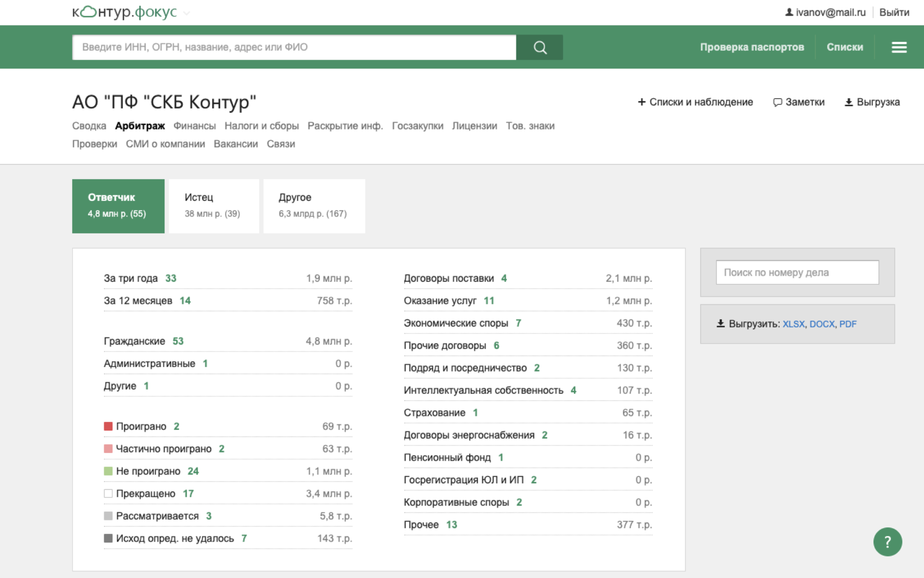Click the speech bubble icon of Заметки
Screen dimensions: 924x578
778,102
